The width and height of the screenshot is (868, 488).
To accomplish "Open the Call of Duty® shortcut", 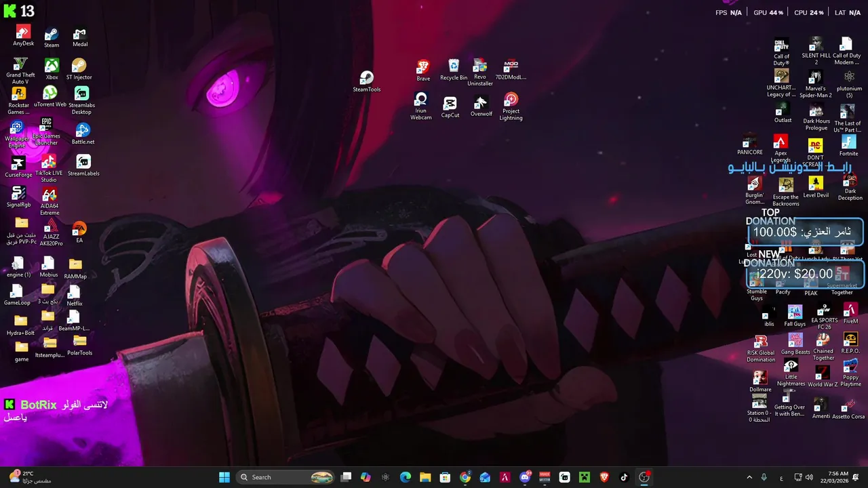I will 781,52.
